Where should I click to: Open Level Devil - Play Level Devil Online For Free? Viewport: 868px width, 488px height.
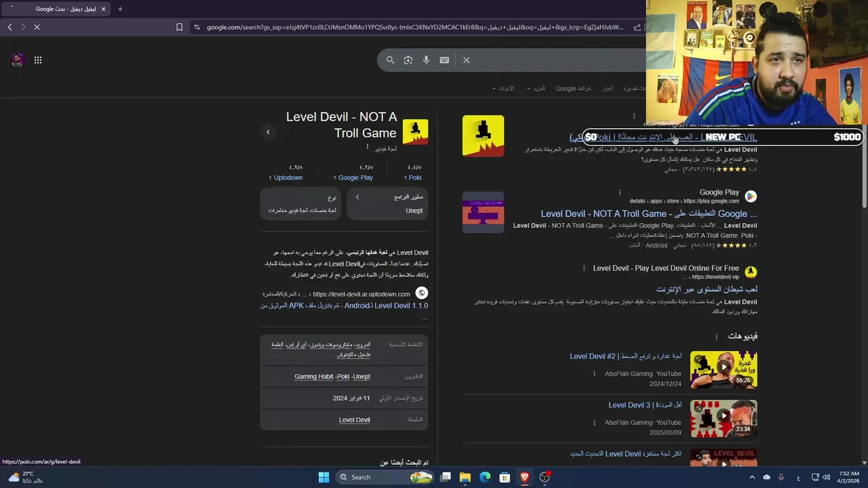pos(666,268)
